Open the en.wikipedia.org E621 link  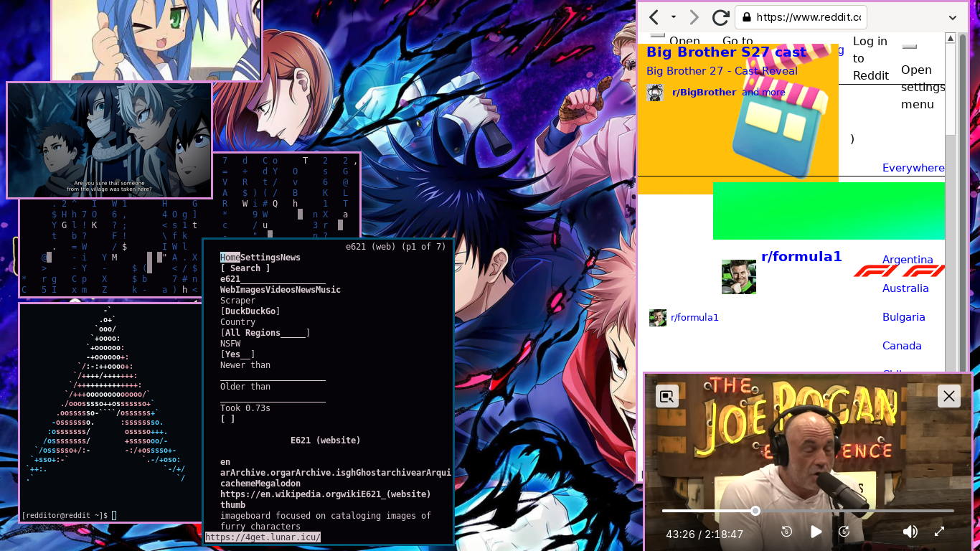coord(326,494)
